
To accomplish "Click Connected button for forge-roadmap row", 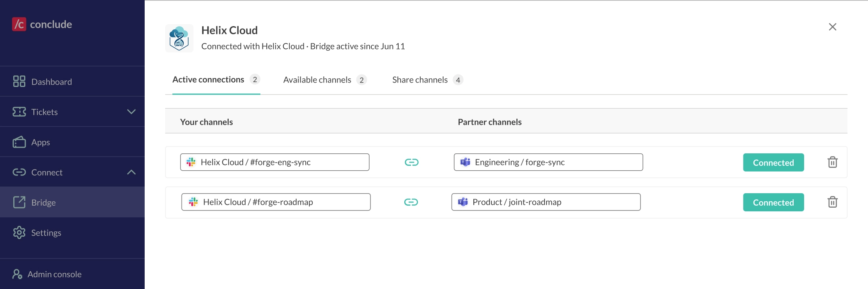I will (x=774, y=202).
